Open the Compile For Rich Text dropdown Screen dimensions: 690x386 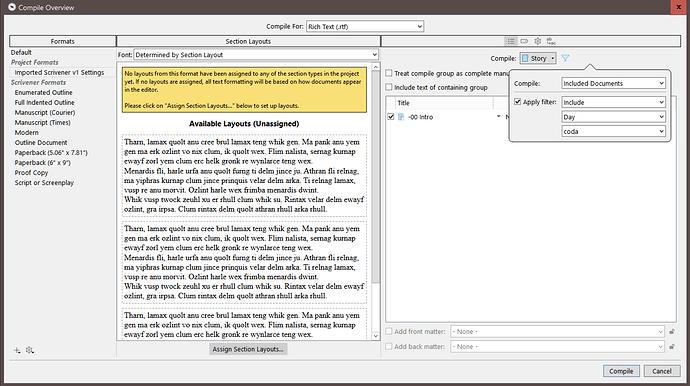(x=365, y=26)
